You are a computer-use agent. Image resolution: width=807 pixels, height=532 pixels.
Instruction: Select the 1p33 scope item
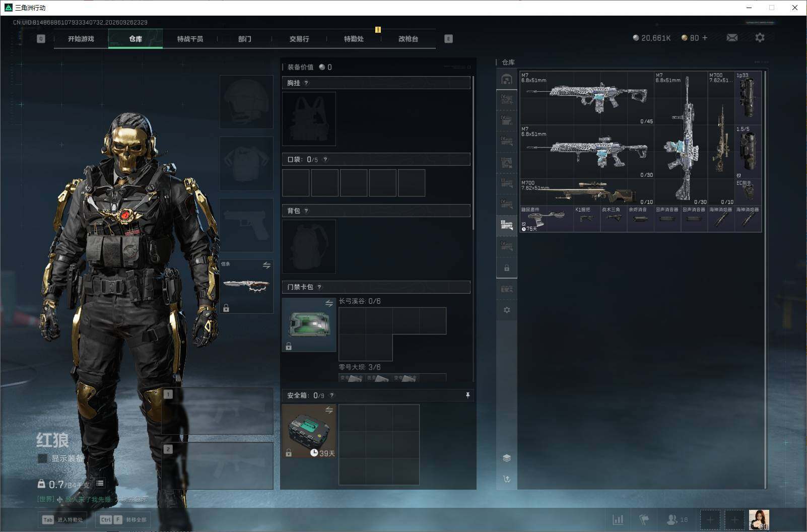click(748, 98)
